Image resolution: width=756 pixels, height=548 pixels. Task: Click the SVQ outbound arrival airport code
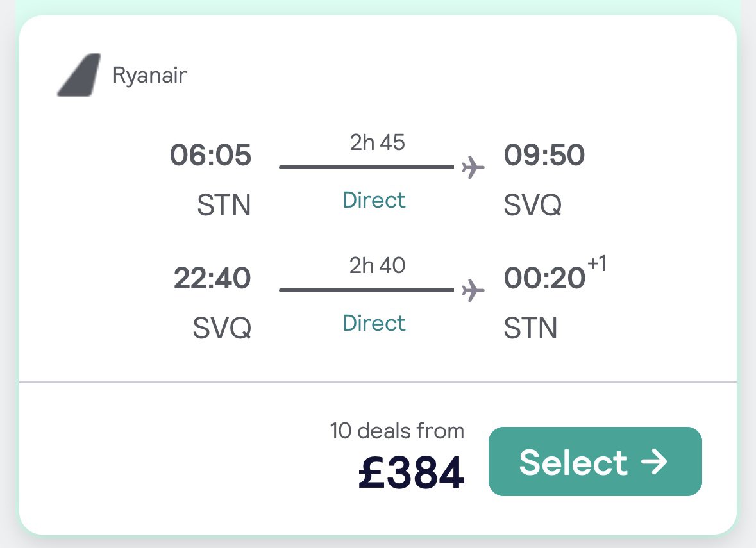[x=532, y=206]
